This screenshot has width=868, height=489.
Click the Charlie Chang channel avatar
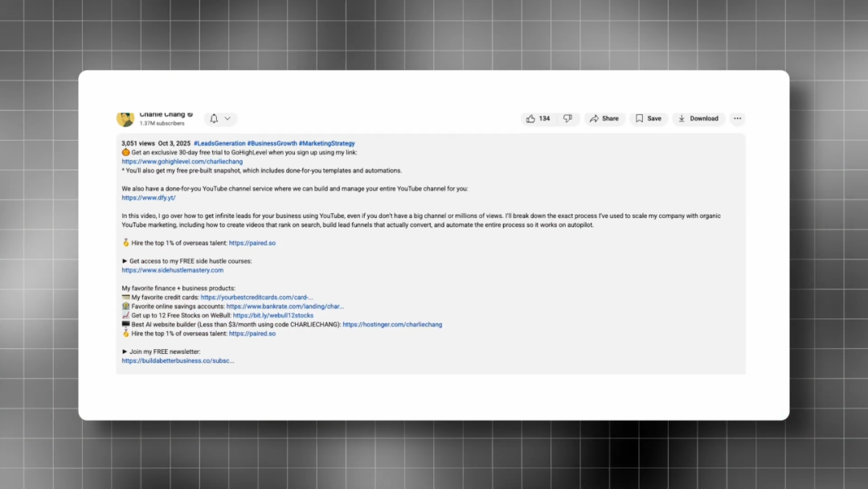(125, 118)
